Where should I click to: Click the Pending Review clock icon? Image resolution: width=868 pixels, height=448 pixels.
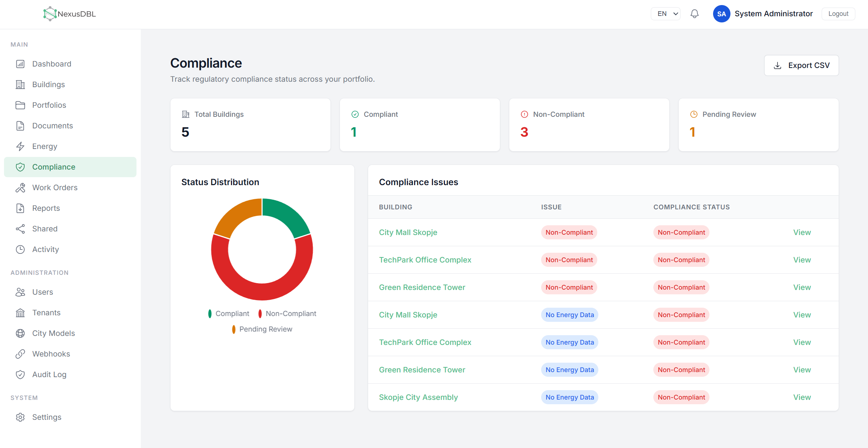coord(694,114)
